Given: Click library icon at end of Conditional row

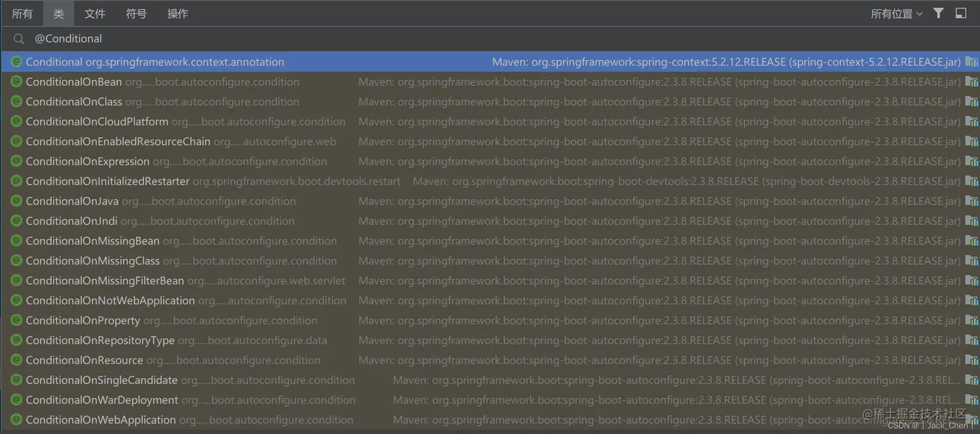Looking at the screenshot, I should click(x=972, y=62).
